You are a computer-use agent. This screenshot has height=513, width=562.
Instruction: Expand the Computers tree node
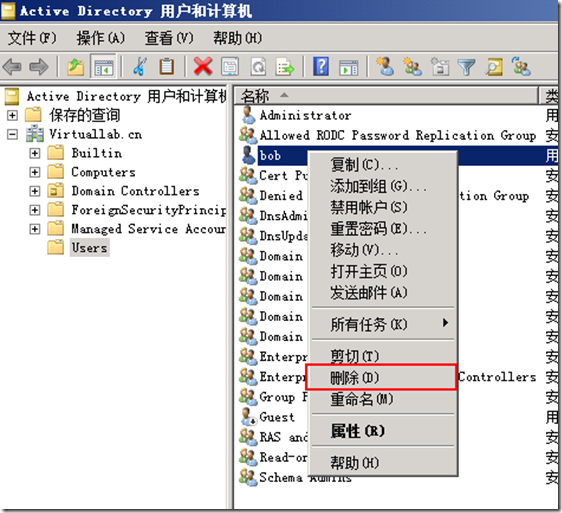click(34, 172)
